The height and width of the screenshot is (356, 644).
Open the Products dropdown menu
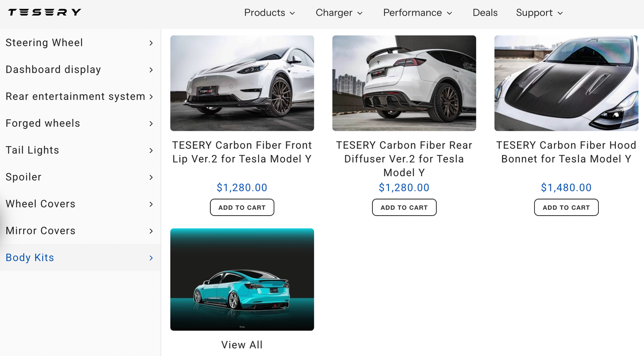(x=270, y=13)
